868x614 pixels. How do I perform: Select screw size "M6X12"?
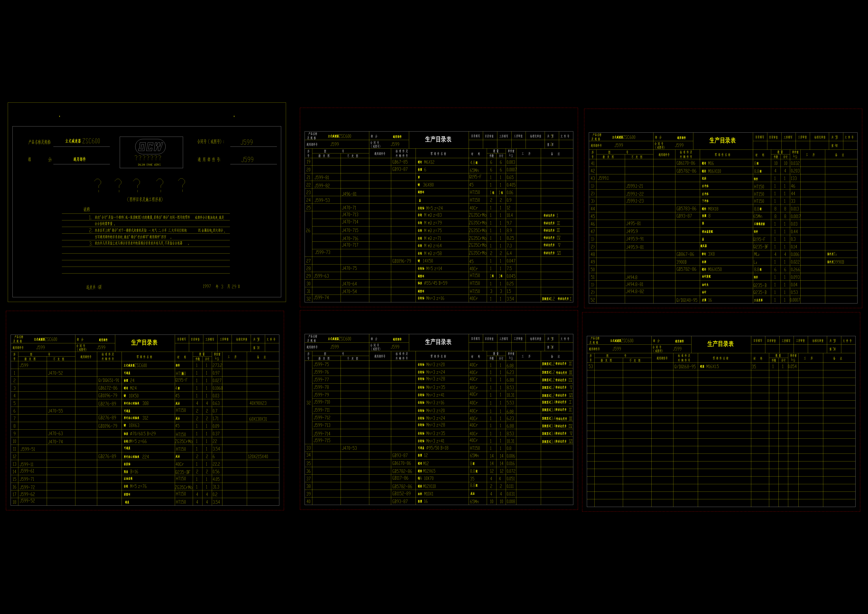[429, 162]
